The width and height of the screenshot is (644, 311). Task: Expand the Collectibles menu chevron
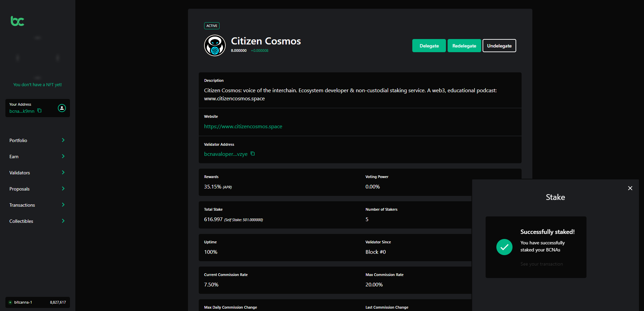63,221
